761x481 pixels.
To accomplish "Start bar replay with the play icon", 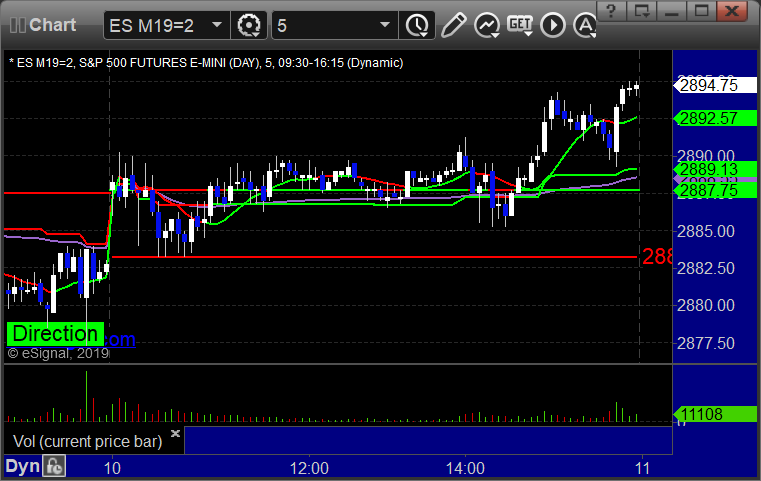I will point(553,25).
